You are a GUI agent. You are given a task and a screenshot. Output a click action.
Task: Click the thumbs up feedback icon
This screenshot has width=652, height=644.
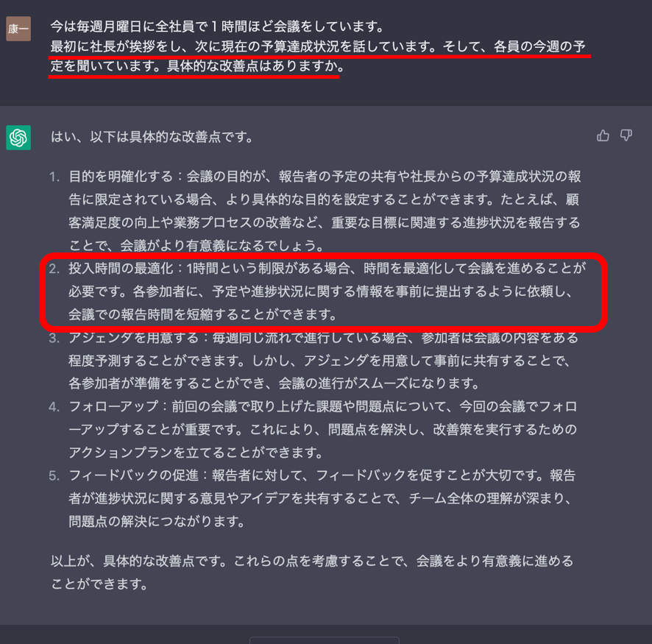[x=603, y=135]
